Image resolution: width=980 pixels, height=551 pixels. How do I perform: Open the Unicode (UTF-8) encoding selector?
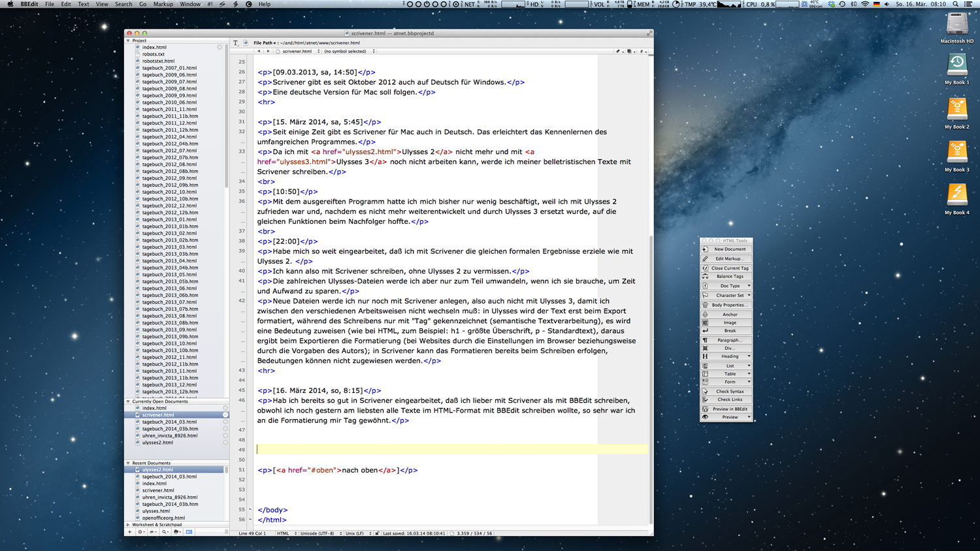320,533
